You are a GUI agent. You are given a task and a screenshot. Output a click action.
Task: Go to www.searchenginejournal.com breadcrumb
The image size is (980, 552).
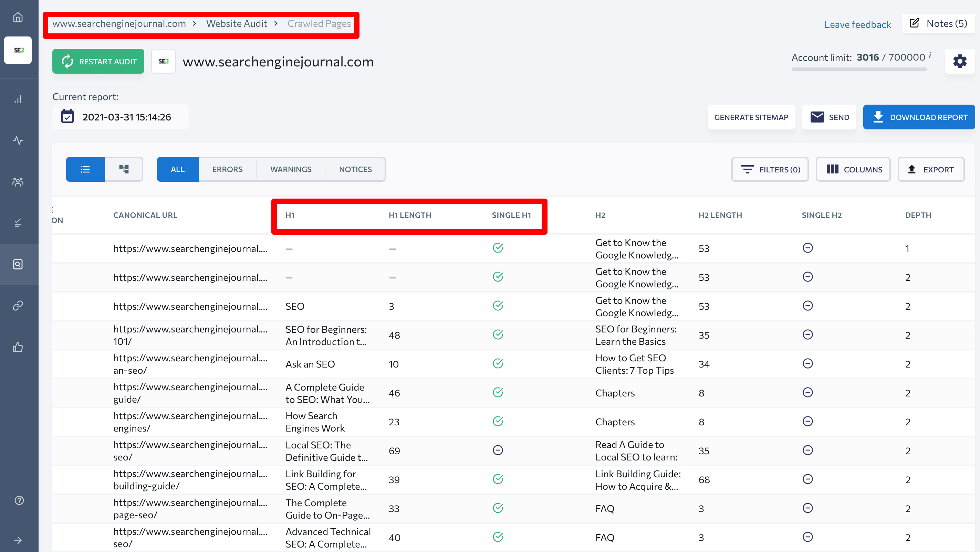pos(119,23)
